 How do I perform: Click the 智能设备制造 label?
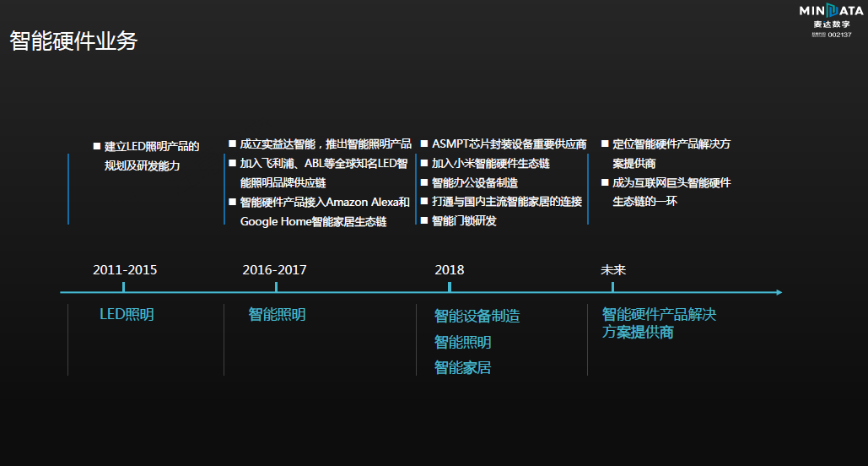477,316
